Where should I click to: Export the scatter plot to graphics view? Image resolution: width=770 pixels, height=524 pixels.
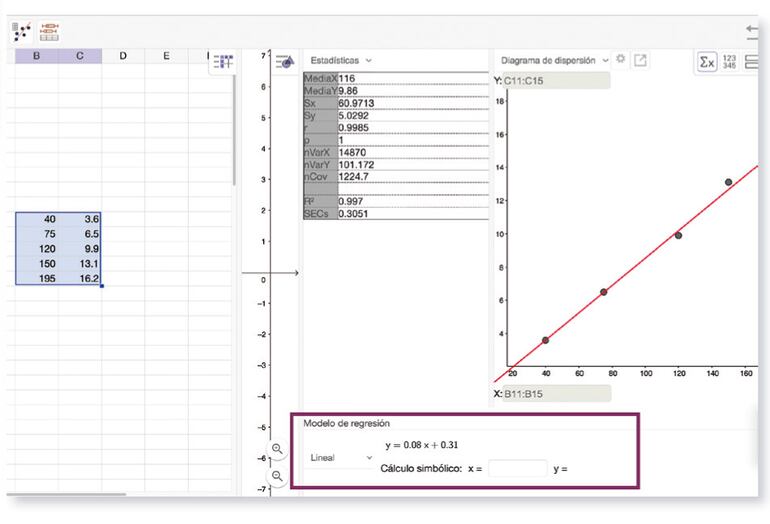[640, 60]
